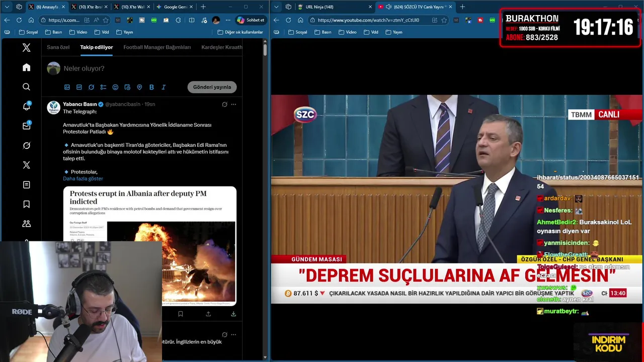Mute the SÖZCÜ TV tab audio icon
644x362 pixels.
(x=388, y=7)
